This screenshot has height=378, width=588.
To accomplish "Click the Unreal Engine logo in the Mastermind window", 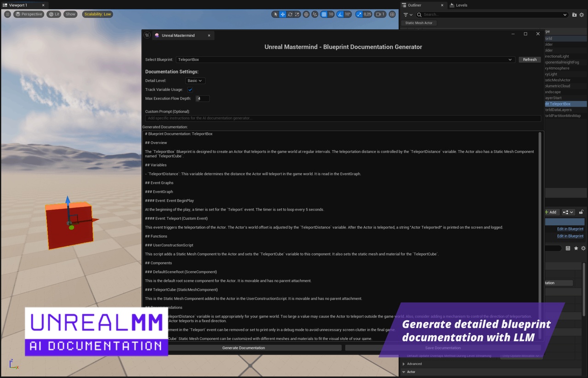I will (147, 35).
